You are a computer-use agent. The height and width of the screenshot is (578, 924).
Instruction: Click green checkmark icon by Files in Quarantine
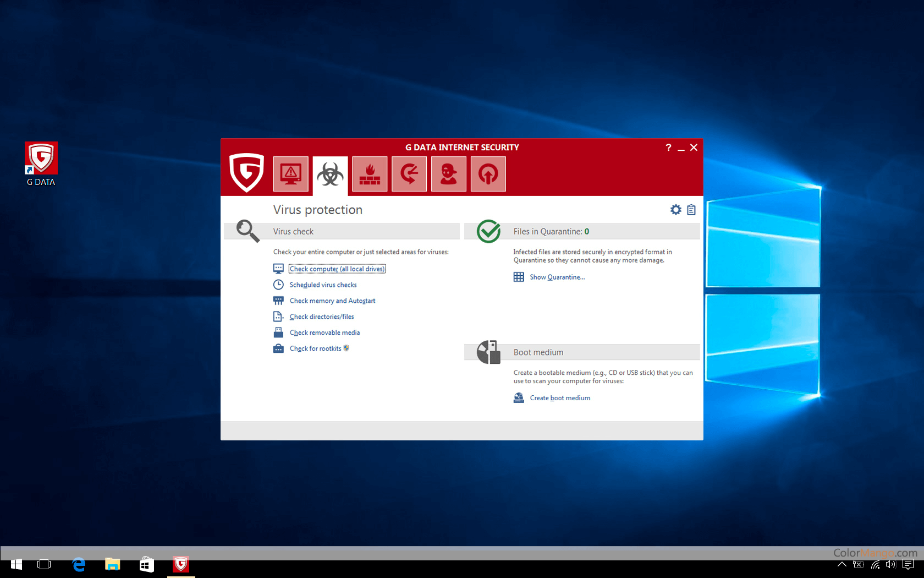click(x=488, y=231)
